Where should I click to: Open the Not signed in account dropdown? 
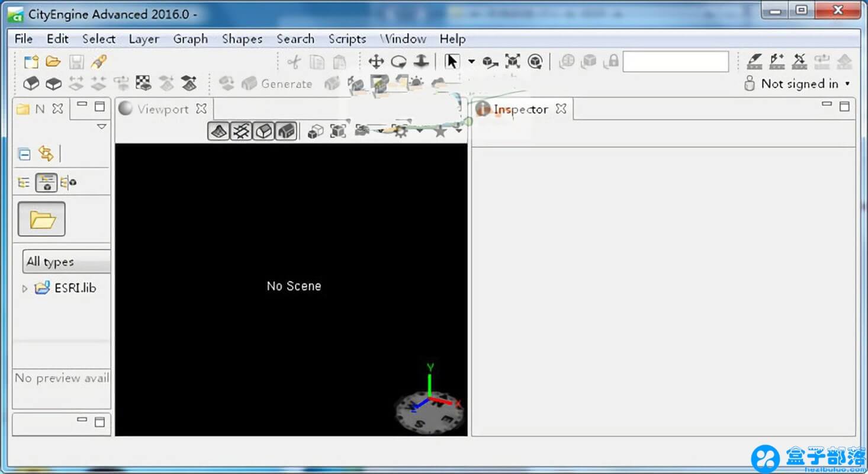point(797,84)
